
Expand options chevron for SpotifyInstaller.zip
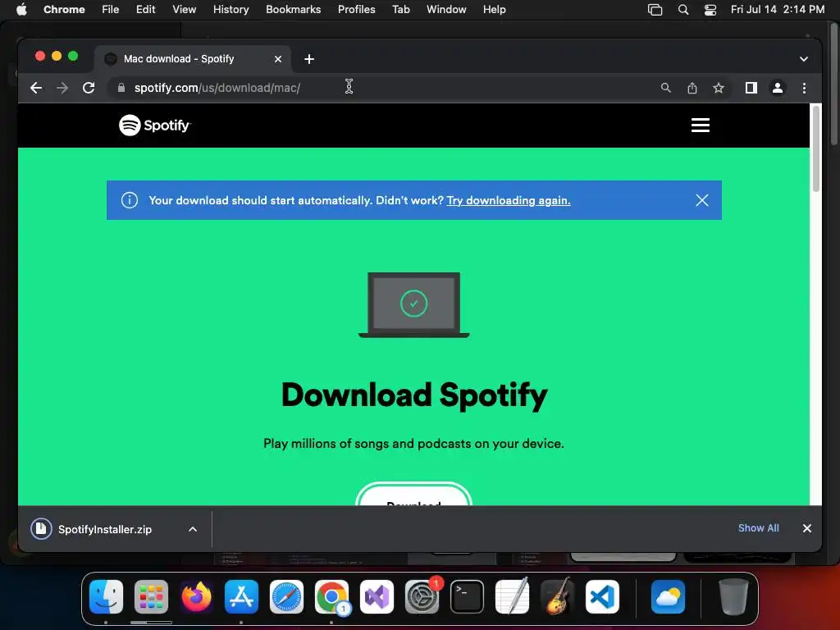[193, 529]
